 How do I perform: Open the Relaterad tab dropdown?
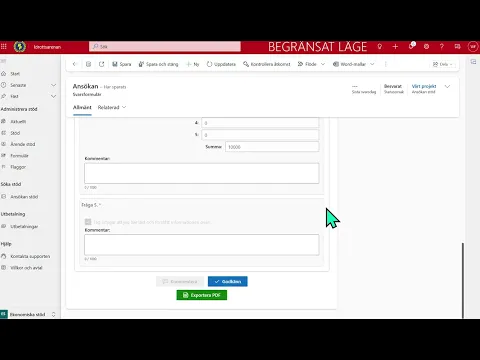pyautogui.click(x=112, y=107)
